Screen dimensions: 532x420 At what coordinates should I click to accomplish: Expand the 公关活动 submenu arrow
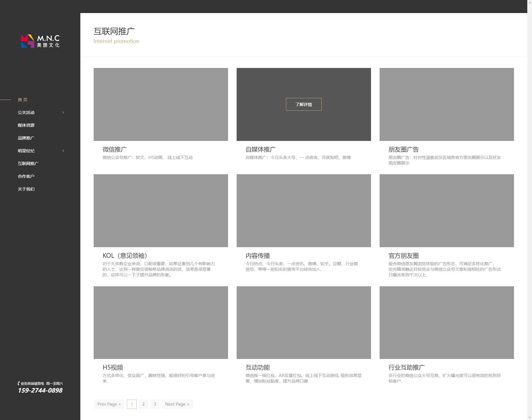coord(63,112)
